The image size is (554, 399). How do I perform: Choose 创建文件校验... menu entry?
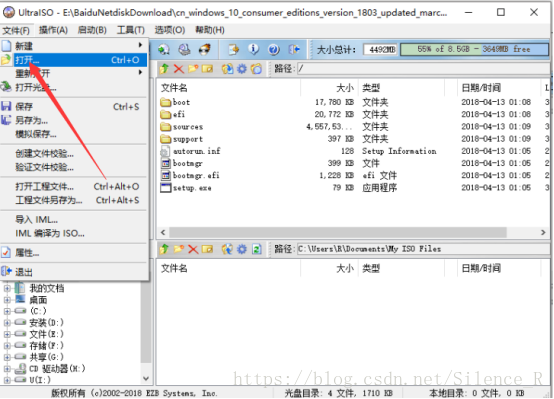pyautogui.click(x=74, y=153)
